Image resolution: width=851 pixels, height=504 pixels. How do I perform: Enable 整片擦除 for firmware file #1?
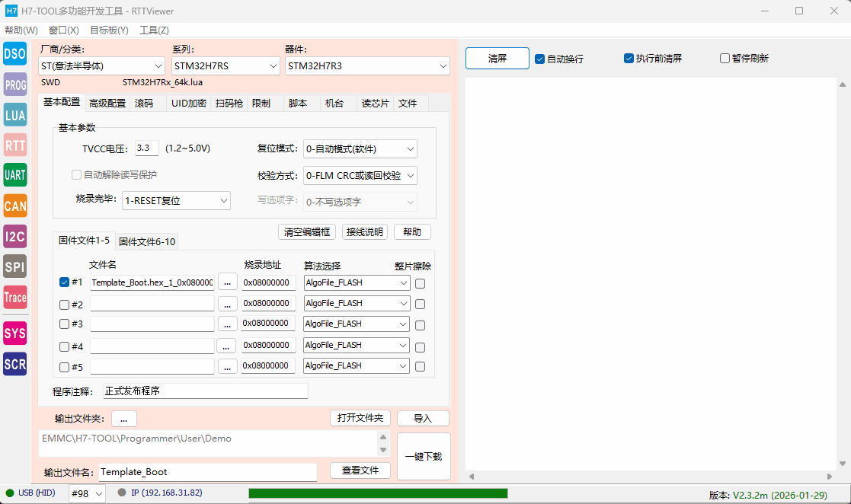tap(420, 282)
